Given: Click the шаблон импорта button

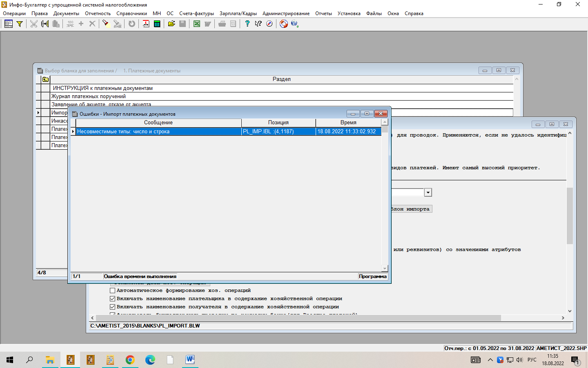Looking at the screenshot, I should (x=412, y=209).
